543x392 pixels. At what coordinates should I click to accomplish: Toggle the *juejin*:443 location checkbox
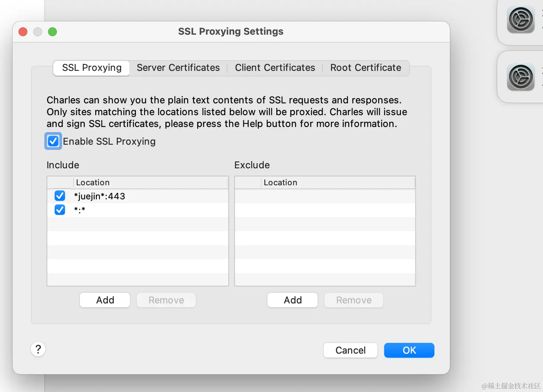60,196
